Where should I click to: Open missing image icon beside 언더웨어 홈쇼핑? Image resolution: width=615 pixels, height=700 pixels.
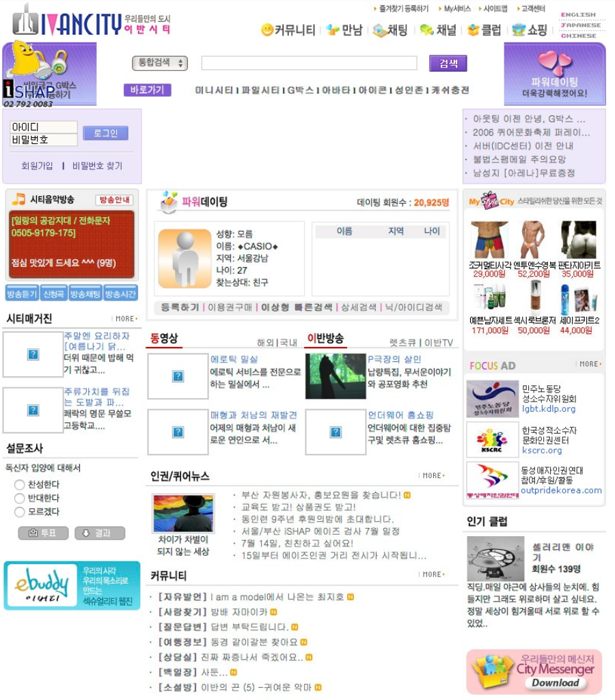point(336,432)
